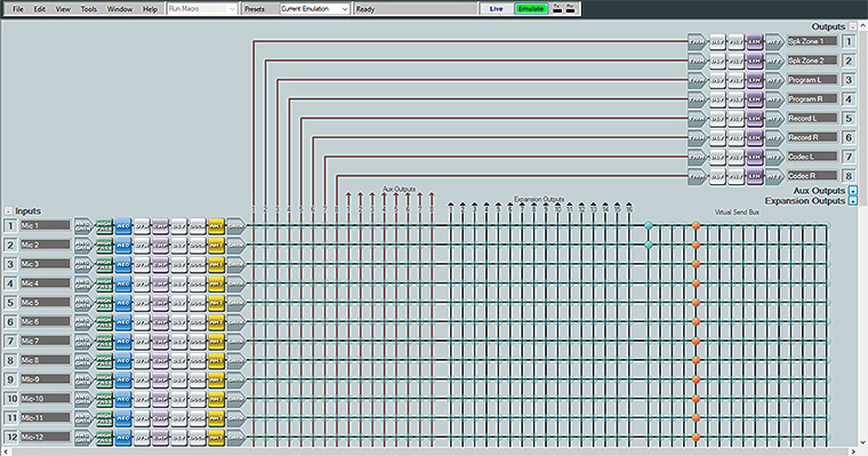This screenshot has width=868, height=456.
Task: Collapse the Inputs section
Action: coord(8,211)
